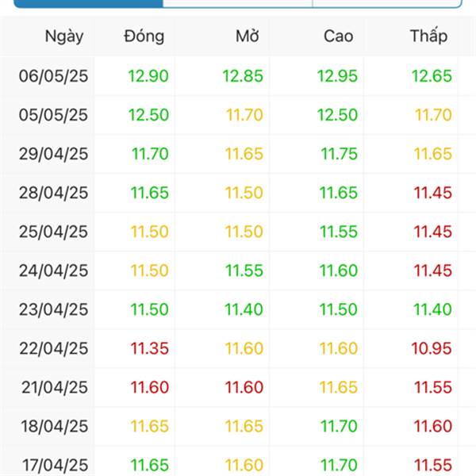Switch to the rightmost white tab segment
The height and width of the screenshot is (476, 476).
387,4
